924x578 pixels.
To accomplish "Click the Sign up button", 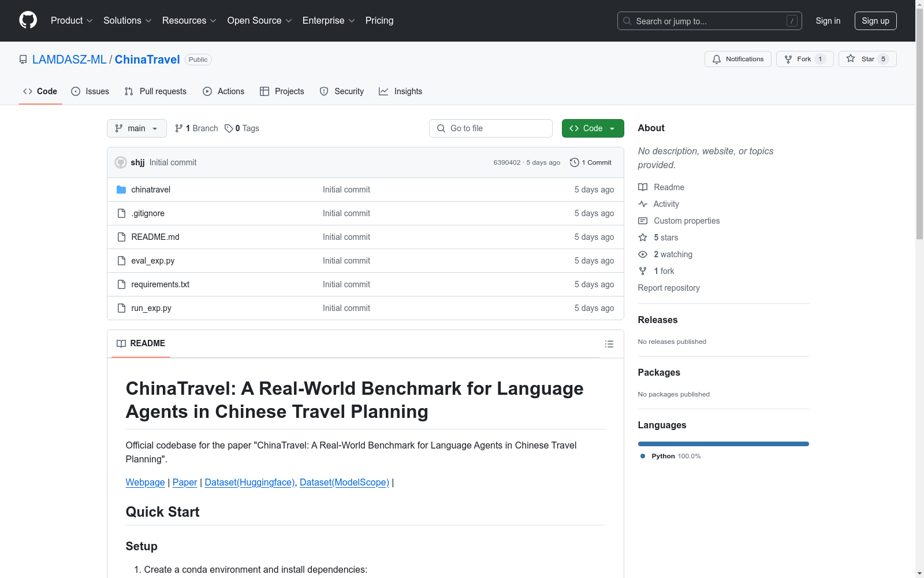I will [875, 21].
